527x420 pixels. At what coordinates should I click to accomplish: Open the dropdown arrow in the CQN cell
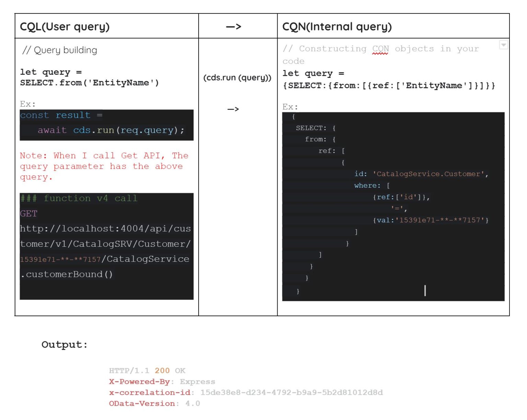[x=504, y=45]
